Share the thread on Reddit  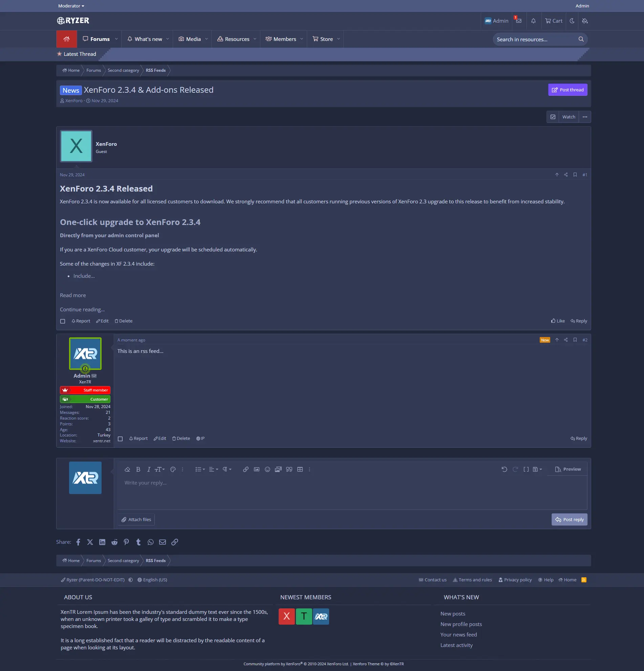(x=114, y=542)
